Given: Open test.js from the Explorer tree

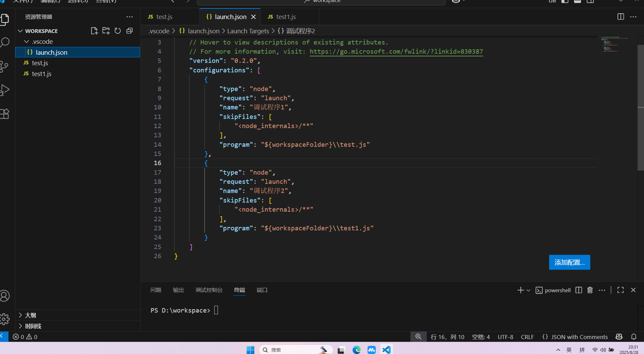Looking at the screenshot, I should [x=78, y=63].
